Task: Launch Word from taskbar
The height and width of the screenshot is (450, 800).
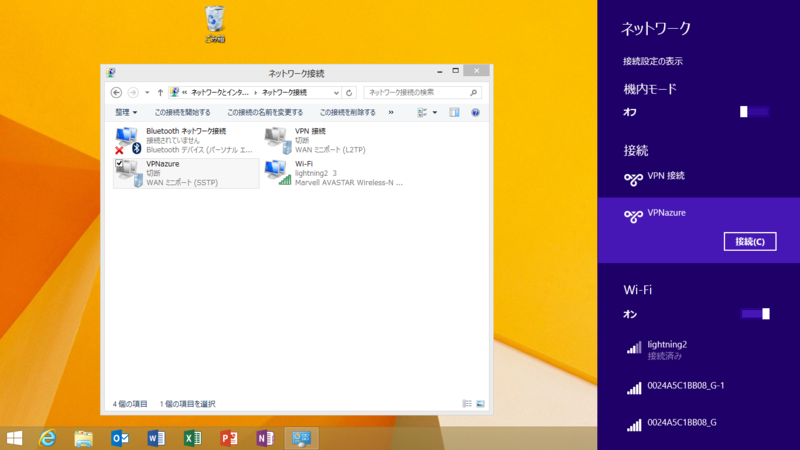Action: (156, 438)
